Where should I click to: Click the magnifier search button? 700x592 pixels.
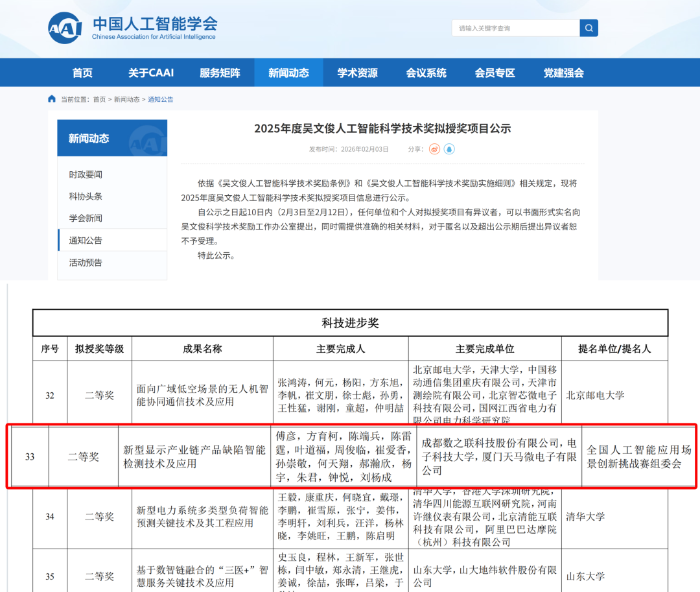pos(589,28)
